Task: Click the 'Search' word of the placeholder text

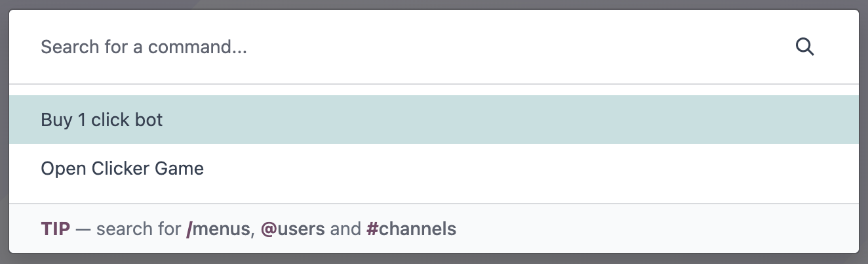Action: coord(64,47)
